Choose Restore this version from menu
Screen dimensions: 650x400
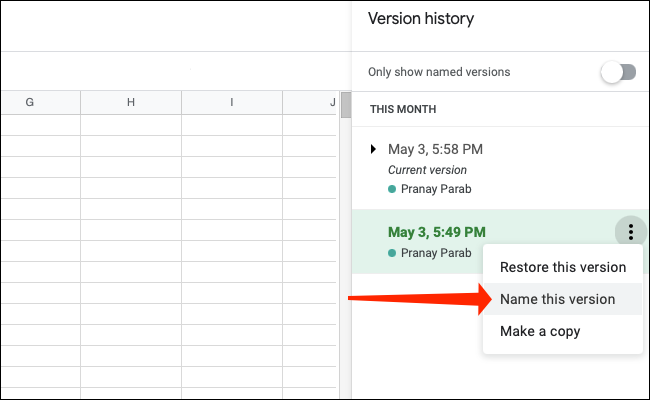point(562,267)
